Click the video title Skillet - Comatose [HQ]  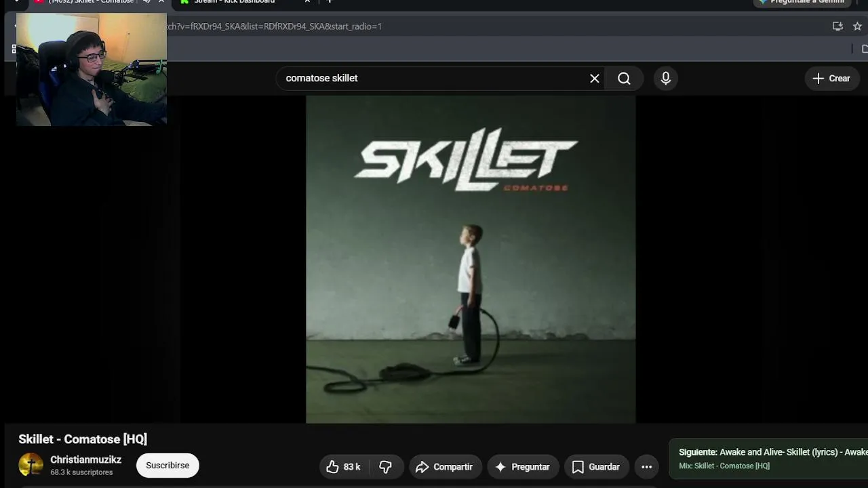[x=83, y=439]
